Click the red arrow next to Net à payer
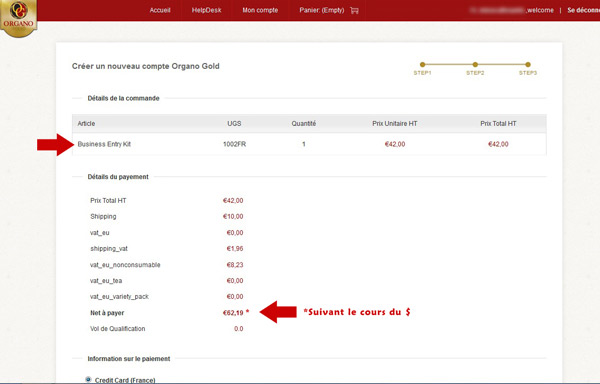The image size is (600, 384). (278, 312)
